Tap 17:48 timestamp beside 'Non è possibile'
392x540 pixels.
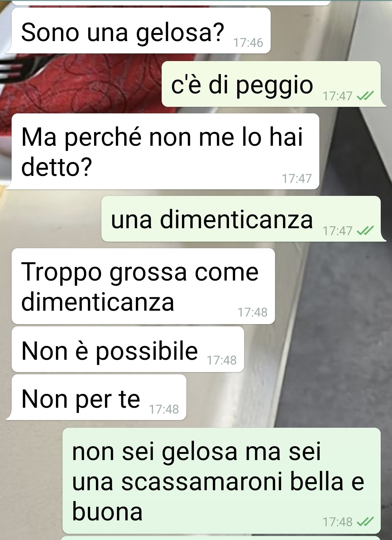[x=222, y=360]
